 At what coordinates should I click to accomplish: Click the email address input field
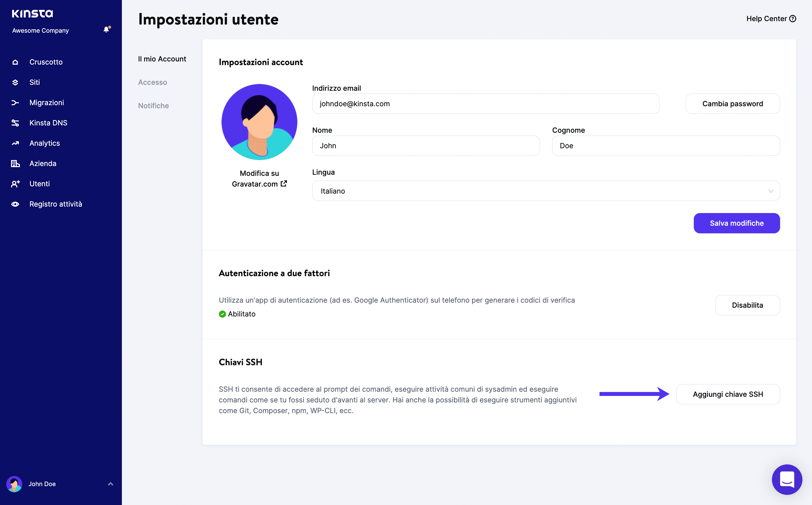click(x=486, y=103)
